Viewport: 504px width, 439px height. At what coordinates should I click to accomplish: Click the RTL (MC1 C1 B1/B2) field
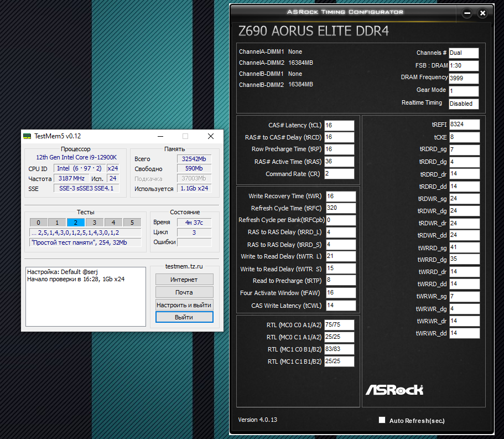339,361
